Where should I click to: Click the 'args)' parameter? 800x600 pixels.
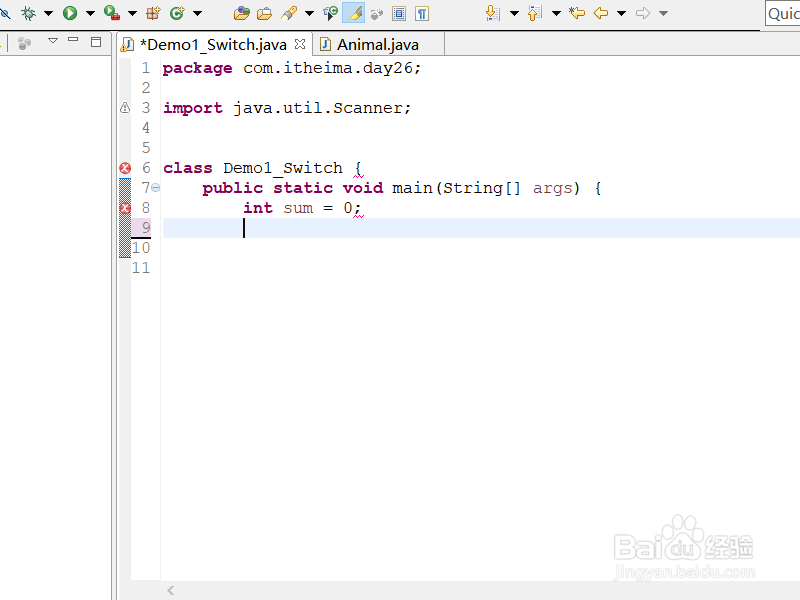[557, 188]
